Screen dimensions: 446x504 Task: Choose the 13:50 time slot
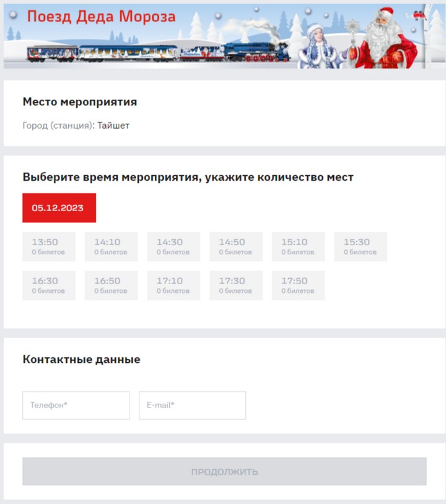click(x=49, y=246)
